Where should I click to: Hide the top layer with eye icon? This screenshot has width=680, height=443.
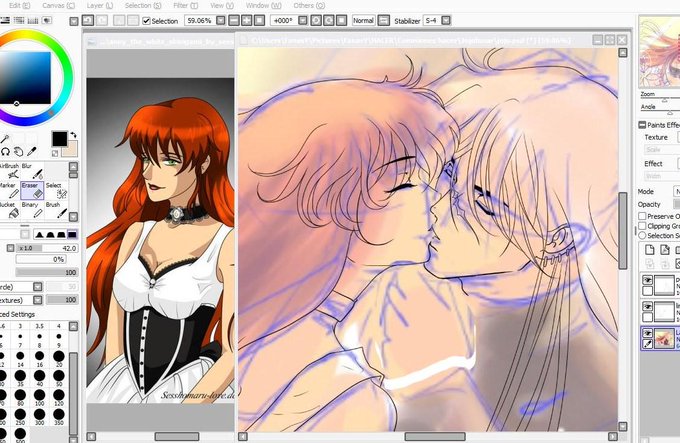[x=647, y=280]
